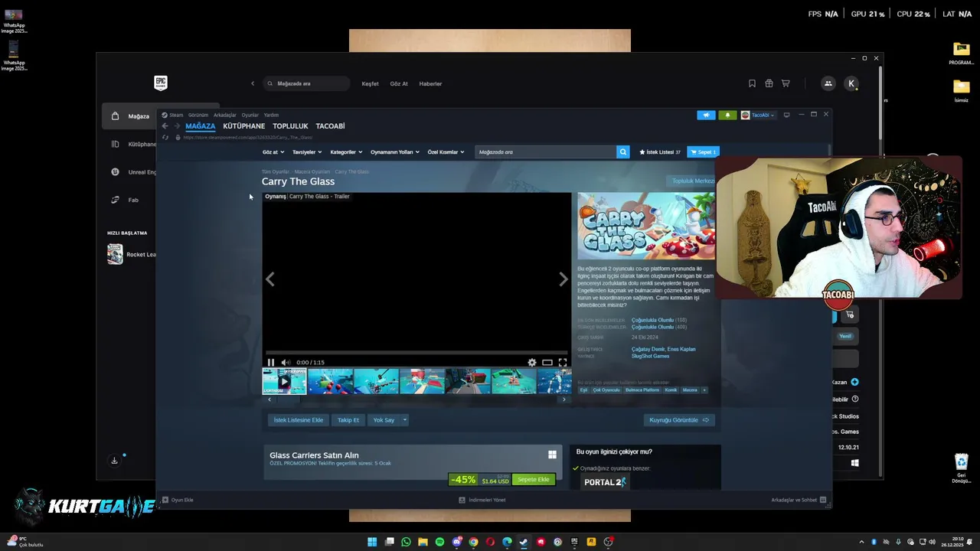Viewport: 980px width, 551px height.
Task: Reload the Steam store page
Action: click(x=165, y=138)
